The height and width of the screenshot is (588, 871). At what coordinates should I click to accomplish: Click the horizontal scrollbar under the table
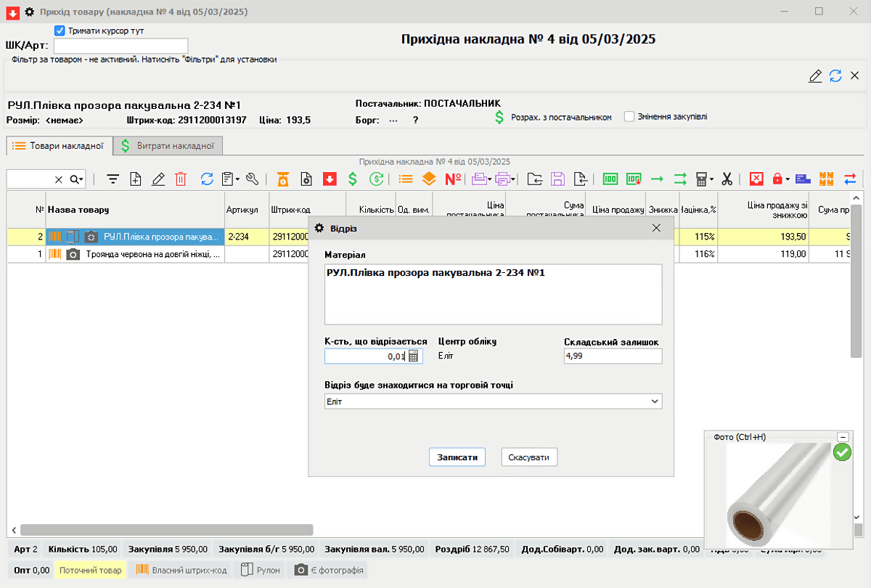(166, 530)
